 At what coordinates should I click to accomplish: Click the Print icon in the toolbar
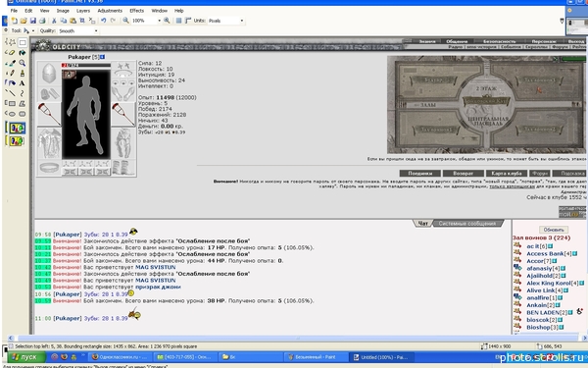42,21
